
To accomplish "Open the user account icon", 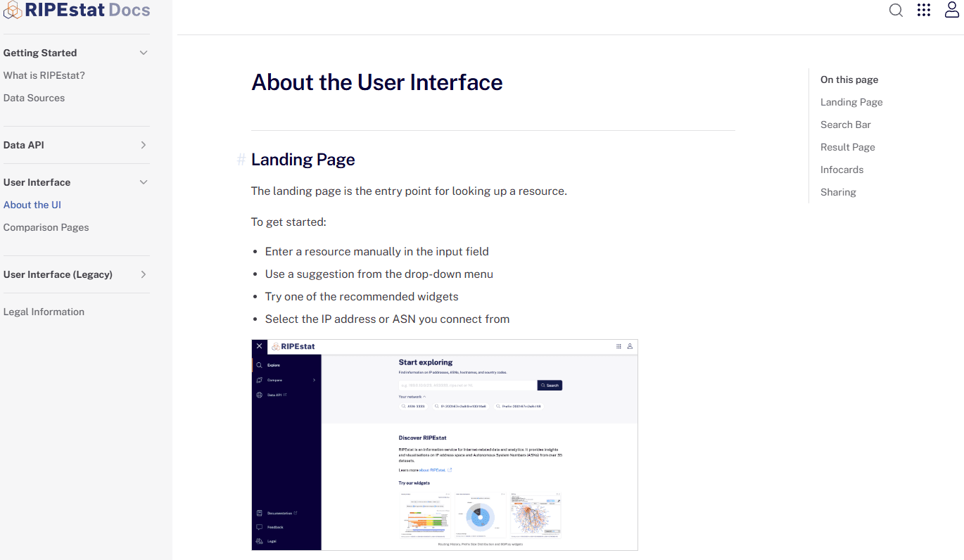I will point(951,10).
